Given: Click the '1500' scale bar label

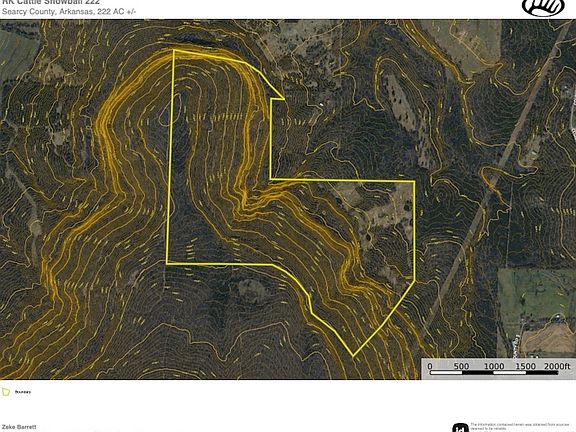Looking at the screenshot, I should 526,366.
